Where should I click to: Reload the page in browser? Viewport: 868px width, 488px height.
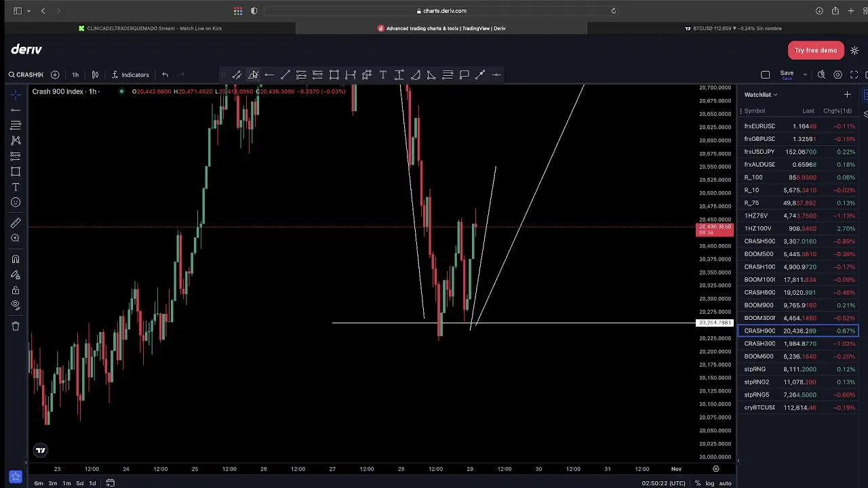point(613,11)
